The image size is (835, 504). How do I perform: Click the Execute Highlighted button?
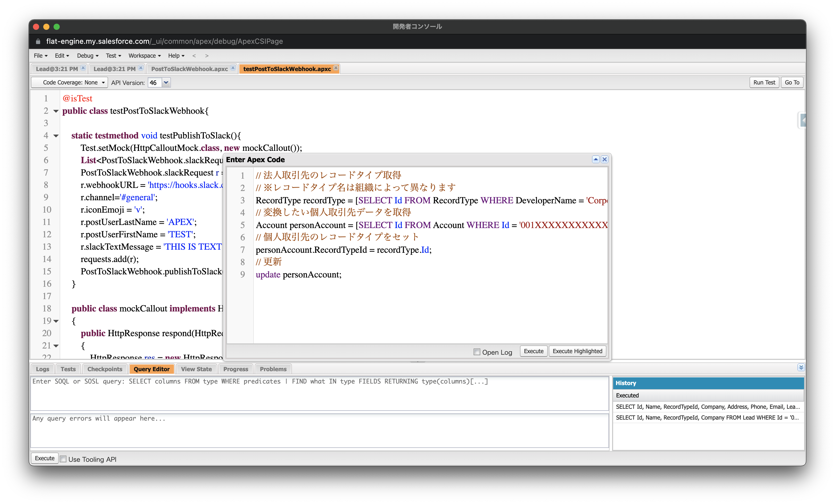577,351
